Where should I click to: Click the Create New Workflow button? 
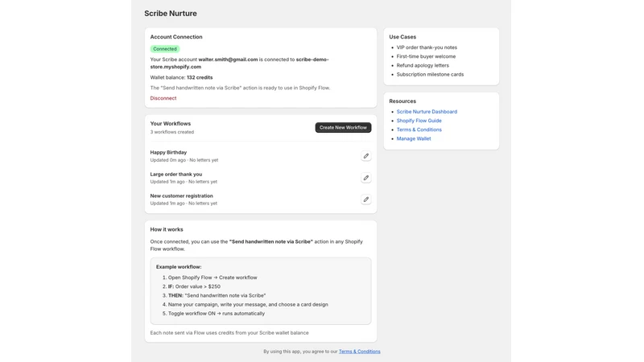click(343, 128)
